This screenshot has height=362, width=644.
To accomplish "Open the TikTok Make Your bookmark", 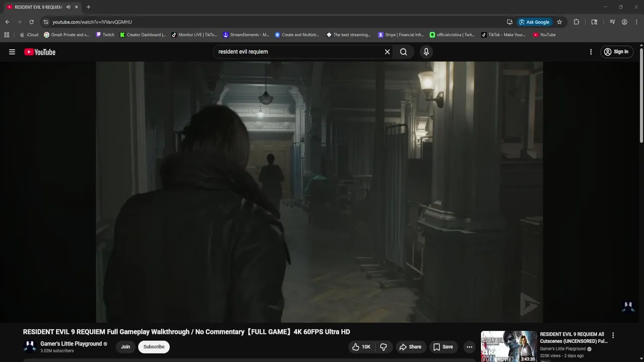I will click(503, 35).
